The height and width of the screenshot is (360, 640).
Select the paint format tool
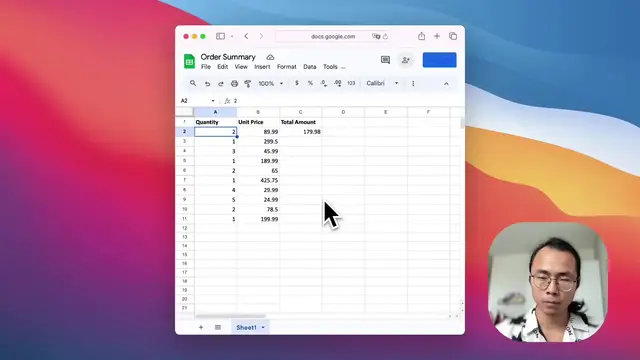(247, 84)
